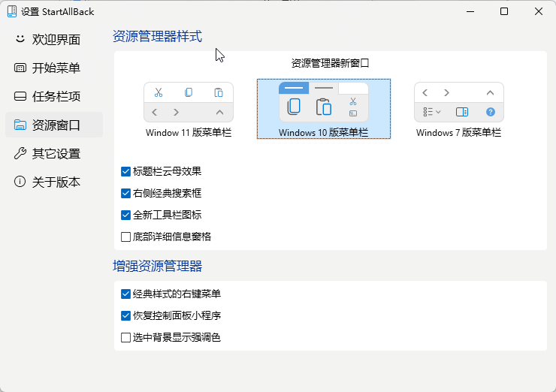Uncheck 右侧经典搜索框
Image resolution: width=556 pixels, height=392 pixels.
pos(126,193)
